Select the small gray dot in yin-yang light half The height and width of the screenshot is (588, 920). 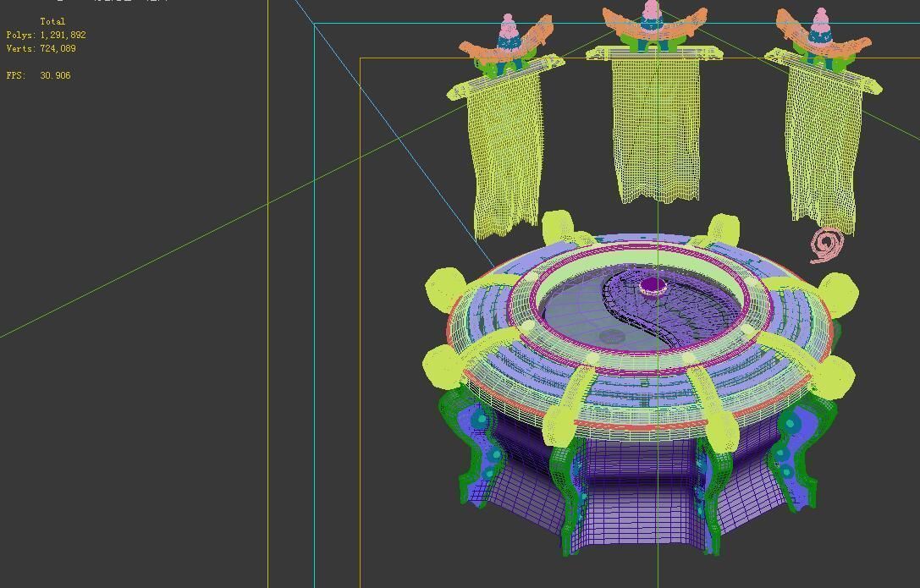click(611, 336)
